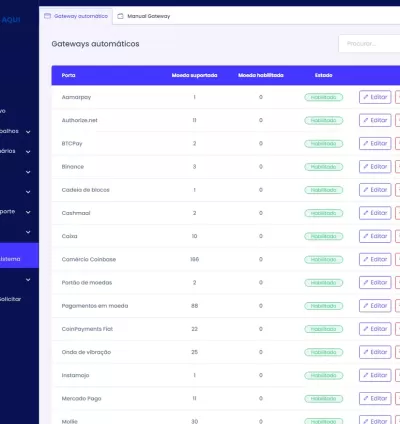
Task: Edit the Binance gateway
Action: coord(375,167)
